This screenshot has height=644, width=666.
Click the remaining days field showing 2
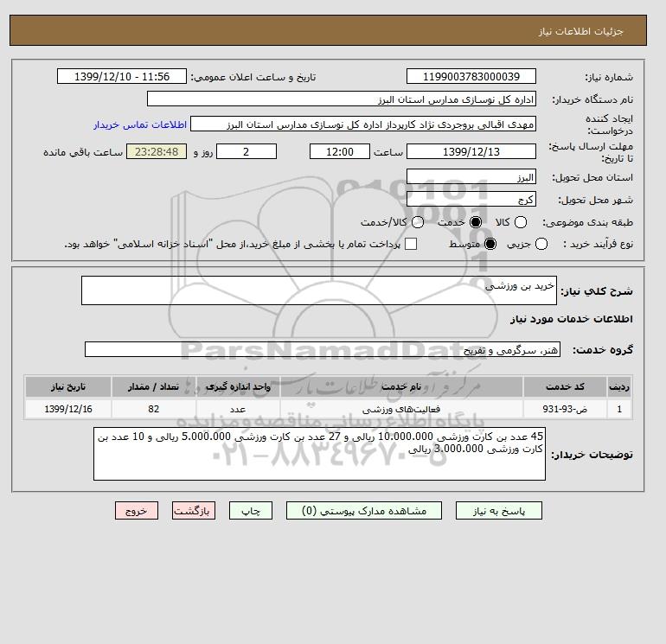pyautogui.click(x=247, y=152)
